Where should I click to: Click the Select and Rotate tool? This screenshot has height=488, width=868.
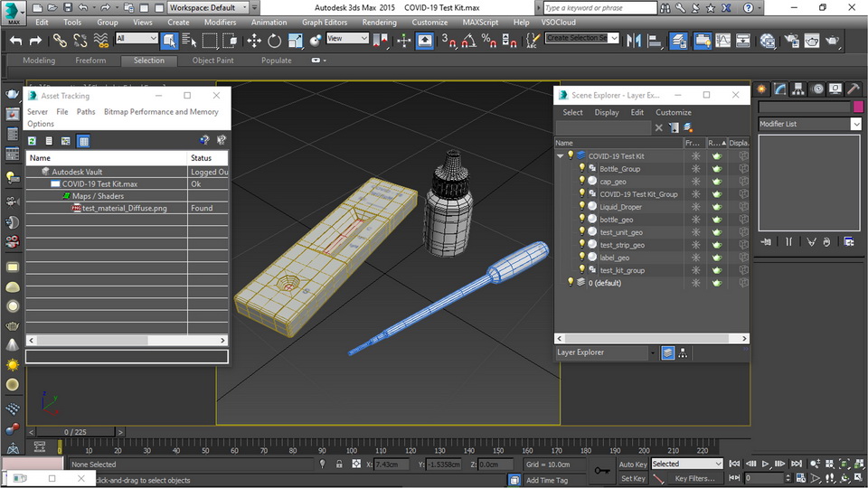(274, 41)
